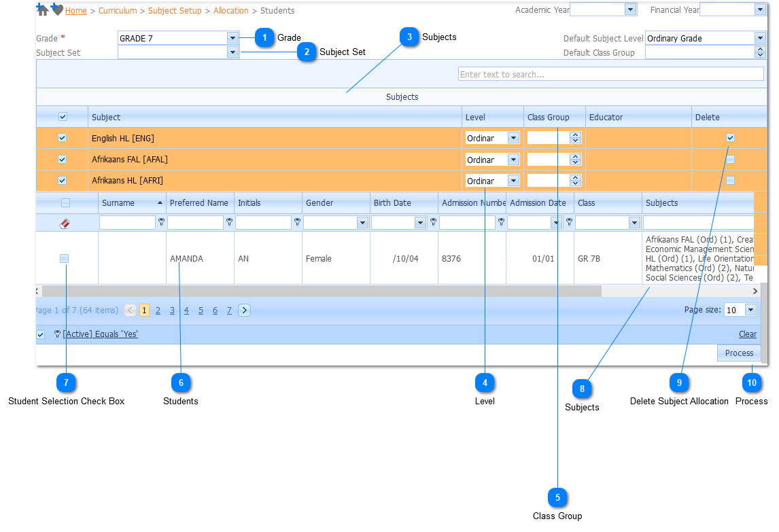This screenshot has width=779, height=532.
Task: Open the Subject Set dropdown
Action: pos(232,52)
